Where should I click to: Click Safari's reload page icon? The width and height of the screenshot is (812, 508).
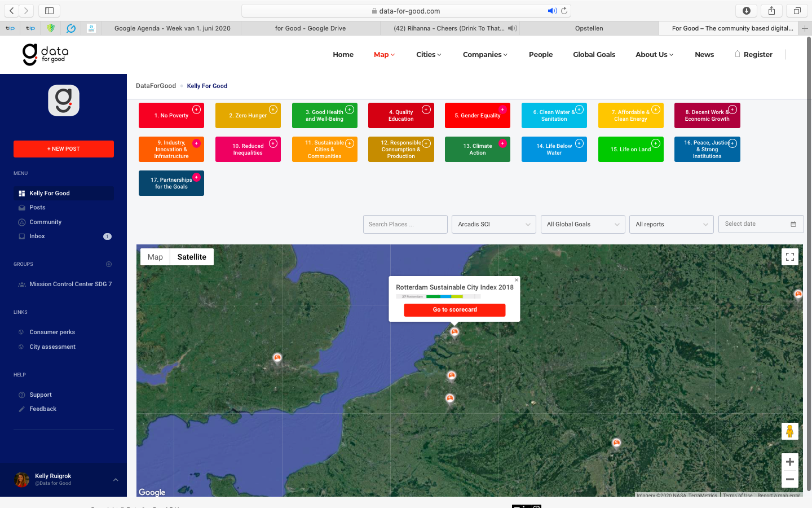click(564, 11)
